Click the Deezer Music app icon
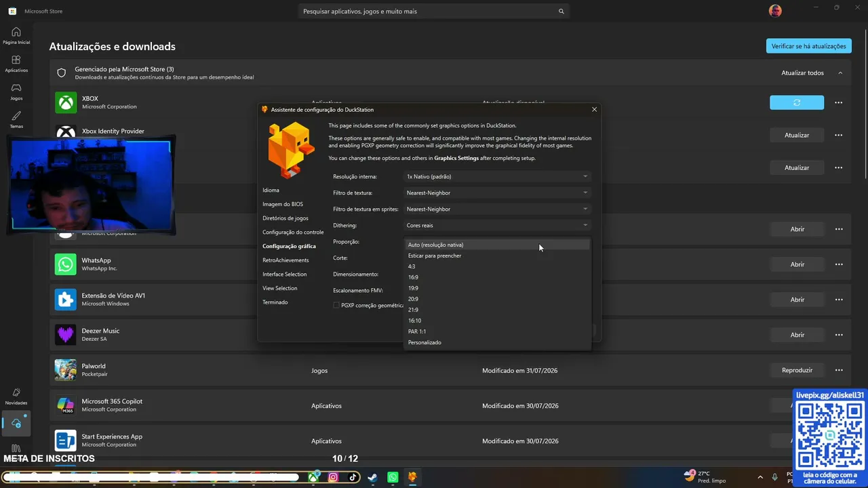 [x=66, y=335]
